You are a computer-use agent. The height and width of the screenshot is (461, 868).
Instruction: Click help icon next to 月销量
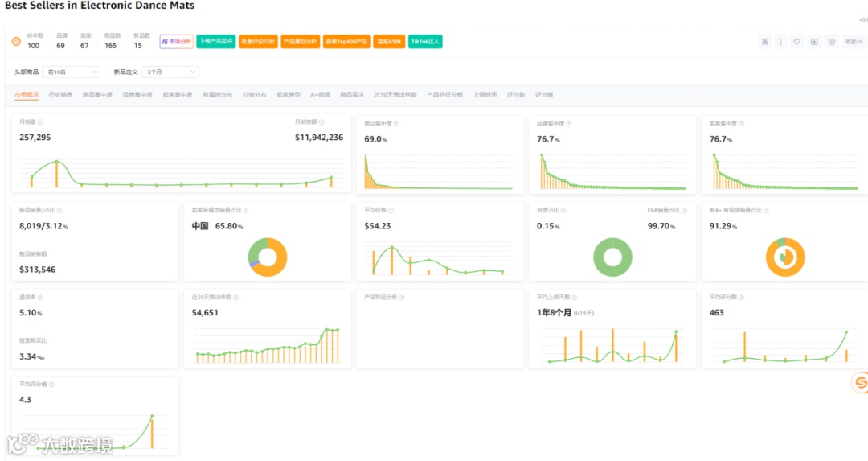(x=40, y=122)
